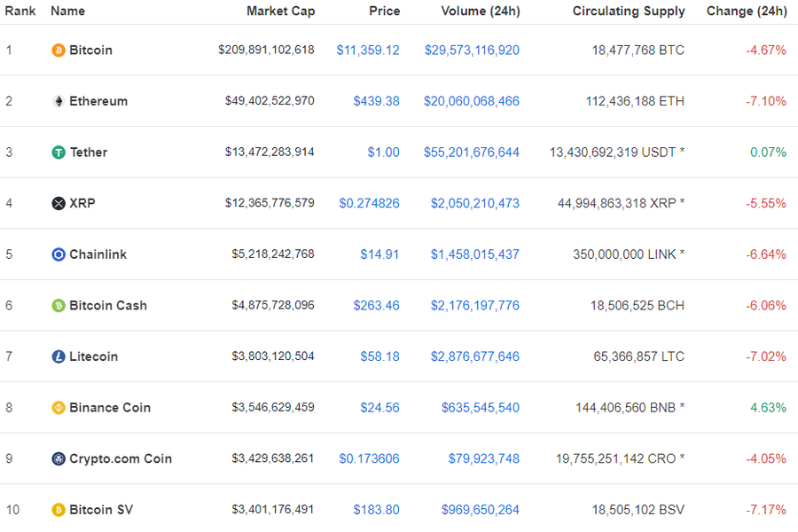Sort by the Volume (24h) column header
Screen dimensions: 798x532
click(481, 12)
